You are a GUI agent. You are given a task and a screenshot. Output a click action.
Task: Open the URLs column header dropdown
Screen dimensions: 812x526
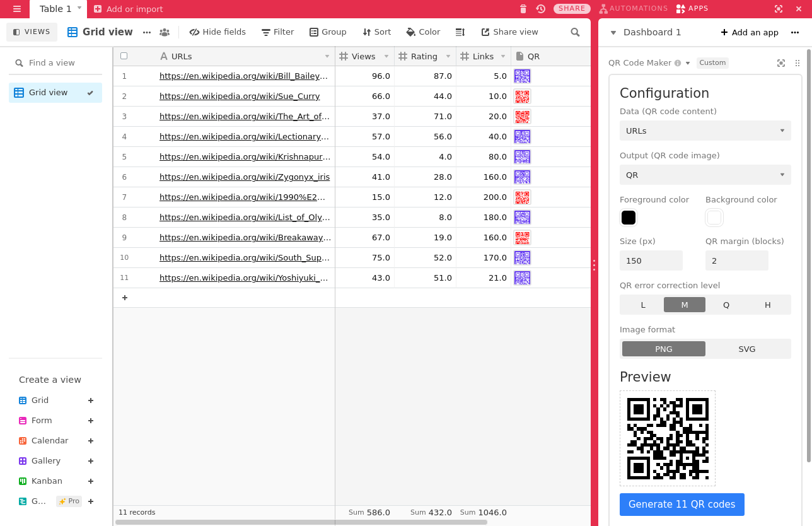tap(327, 57)
